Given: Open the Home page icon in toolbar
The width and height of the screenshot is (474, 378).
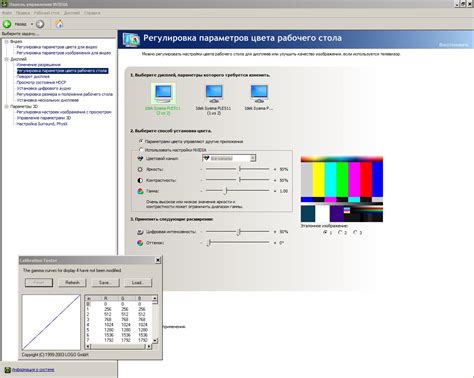Looking at the screenshot, I should click(59, 24).
